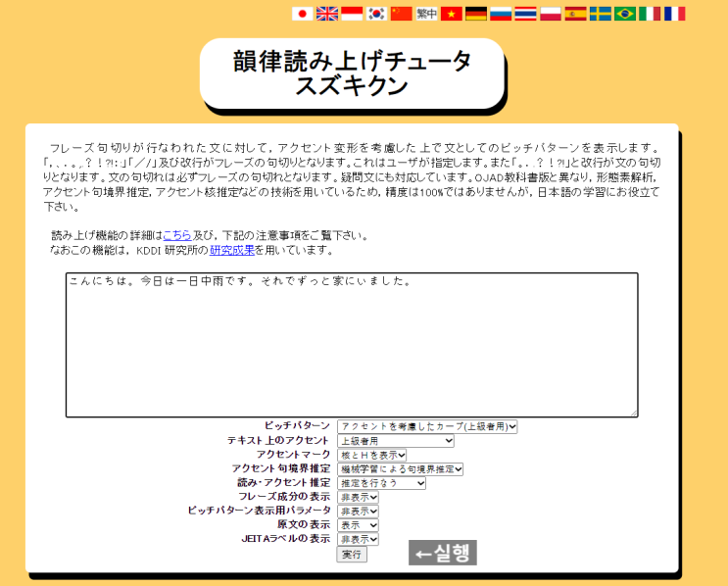The width and height of the screenshot is (728, 586).
Task: Switch to Vietnamese via the Vietnam flag
Action: pyautogui.click(x=452, y=14)
